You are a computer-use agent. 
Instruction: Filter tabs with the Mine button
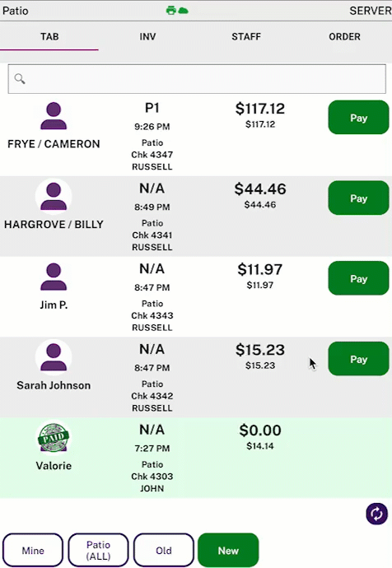pyautogui.click(x=33, y=550)
